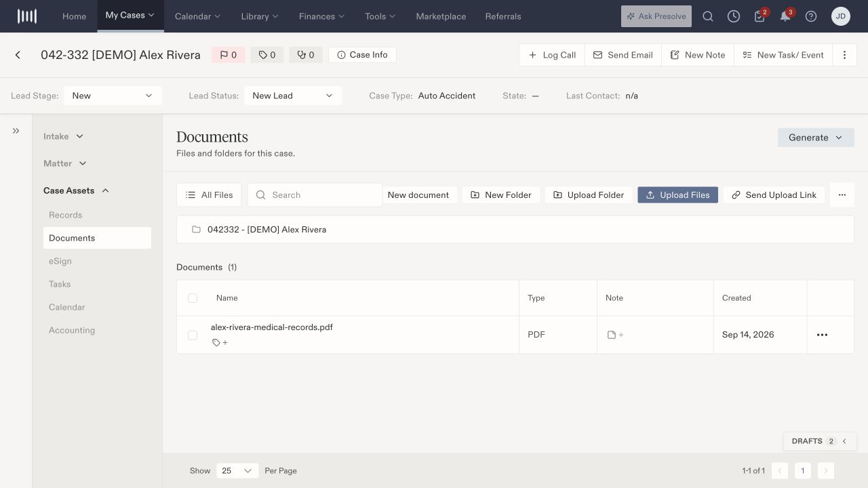Open the help question mark icon
868x488 pixels.
[x=811, y=16]
